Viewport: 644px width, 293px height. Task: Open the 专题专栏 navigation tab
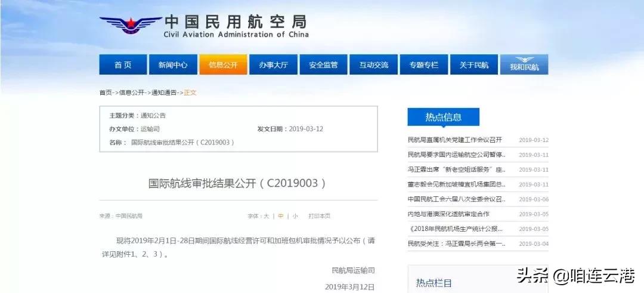pyautogui.click(x=423, y=64)
